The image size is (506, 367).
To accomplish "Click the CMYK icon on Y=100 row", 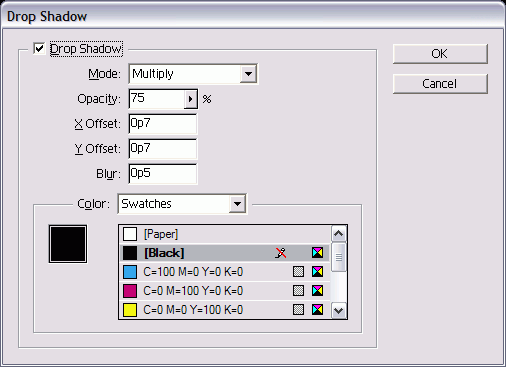I will click(x=317, y=310).
